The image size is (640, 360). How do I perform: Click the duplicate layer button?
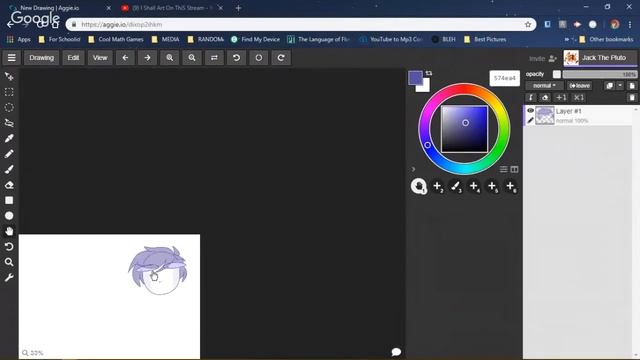(609, 86)
